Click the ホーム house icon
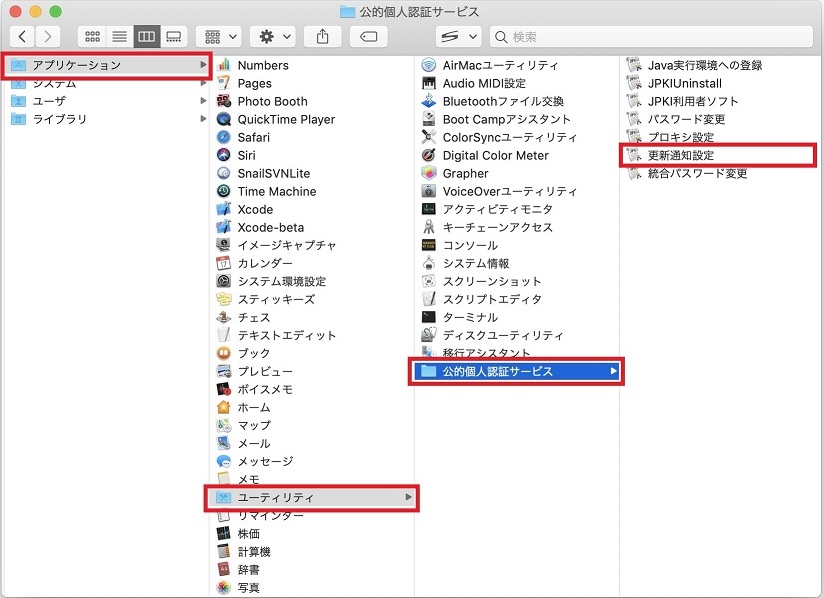This screenshot has height=598, width=824. [x=223, y=407]
